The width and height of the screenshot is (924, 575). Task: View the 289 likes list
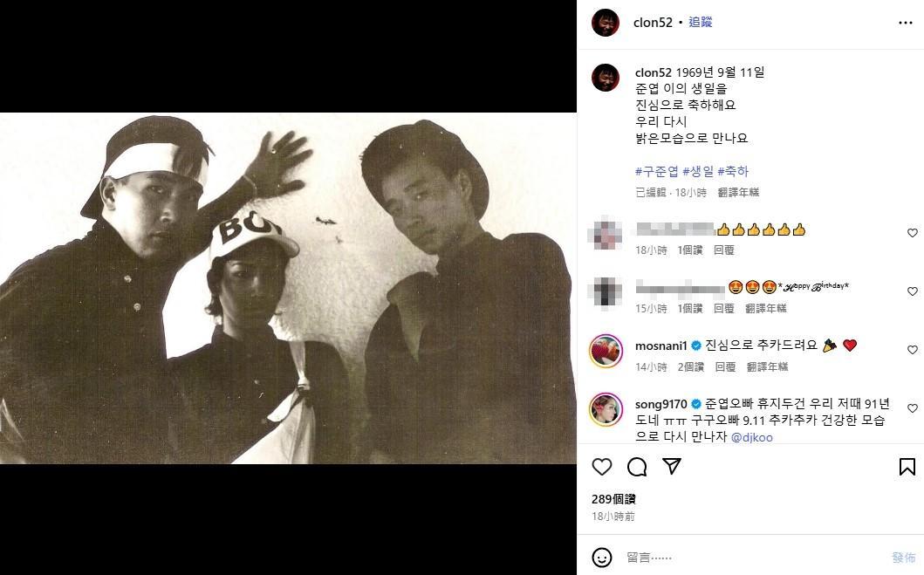pyautogui.click(x=613, y=498)
